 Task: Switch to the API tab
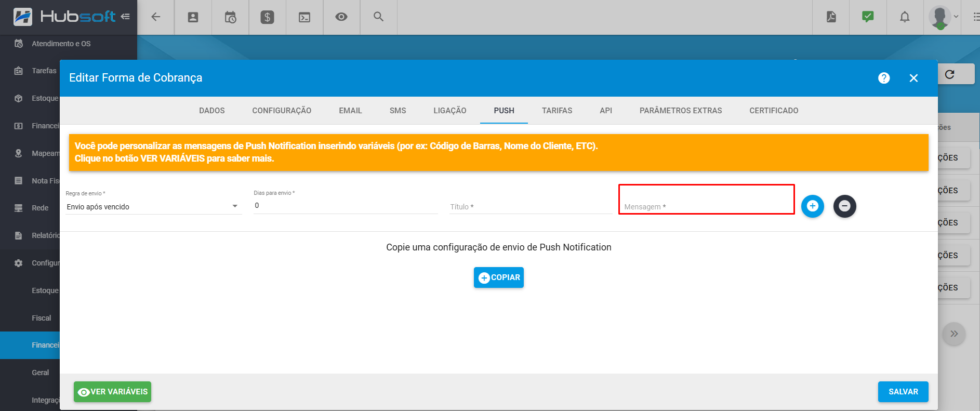pyautogui.click(x=606, y=111)
